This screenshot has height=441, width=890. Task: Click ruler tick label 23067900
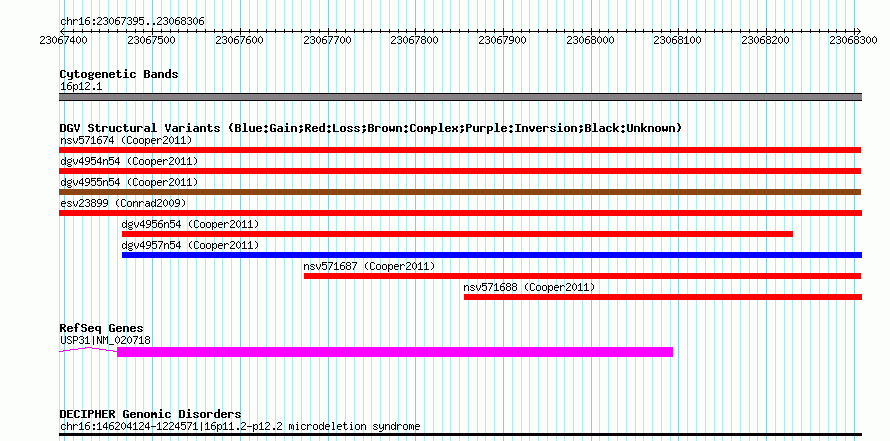coord(502,40)
